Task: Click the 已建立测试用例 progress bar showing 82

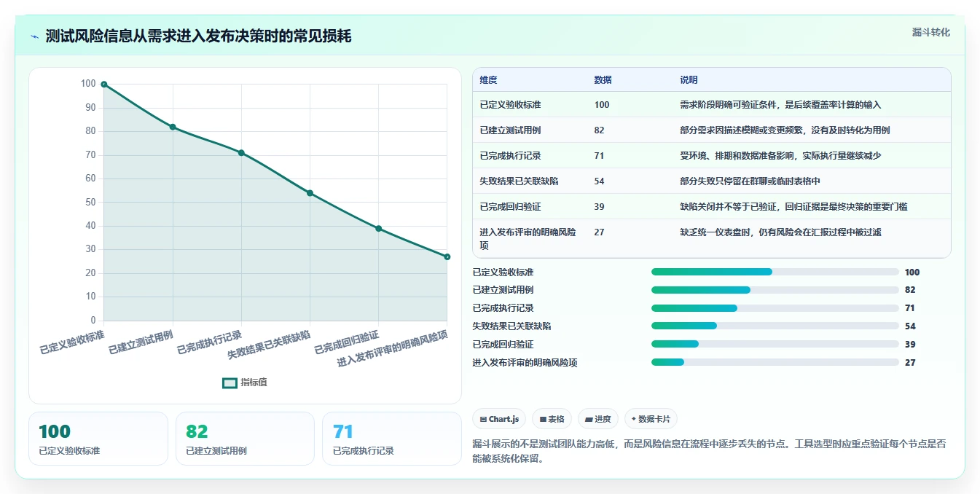Action: [x=775, y=290]
